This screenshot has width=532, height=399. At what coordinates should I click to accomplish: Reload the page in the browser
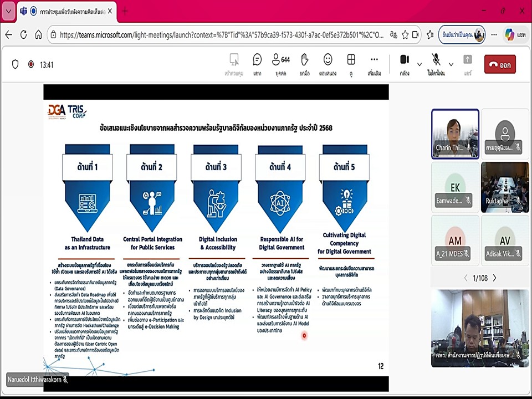pos(23,34)
